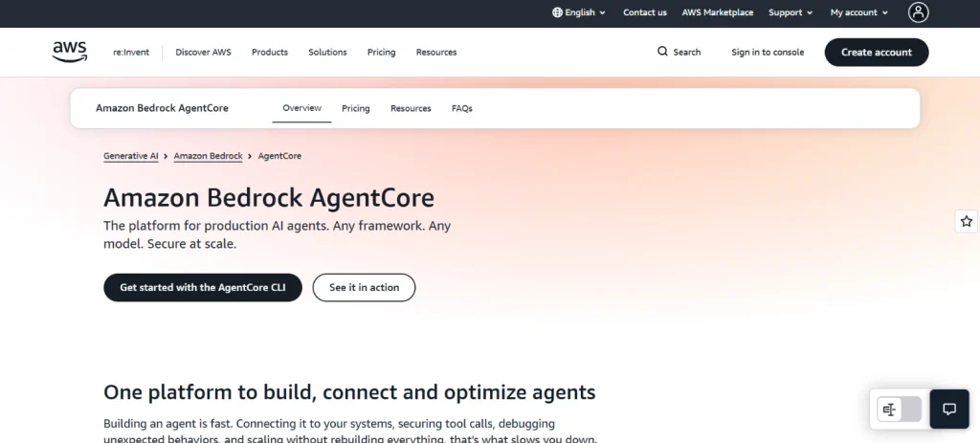
Task: Expand the My account dropdown
Action: [x=859, y=12]
